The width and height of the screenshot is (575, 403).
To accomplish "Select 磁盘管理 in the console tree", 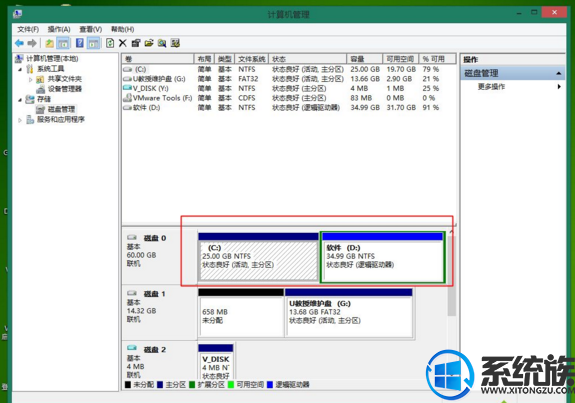I will pos(61,109).
